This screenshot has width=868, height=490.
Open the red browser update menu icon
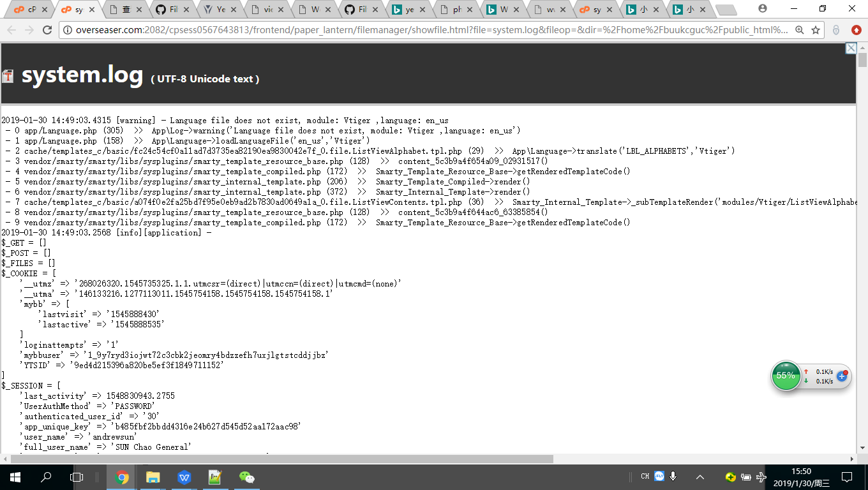pos(856,30)
